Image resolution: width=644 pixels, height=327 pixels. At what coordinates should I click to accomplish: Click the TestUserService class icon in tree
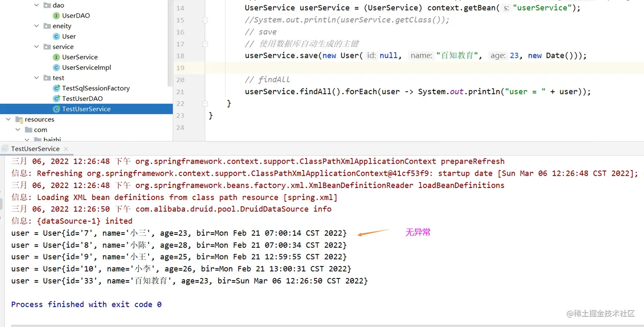(x=56, y=109)
